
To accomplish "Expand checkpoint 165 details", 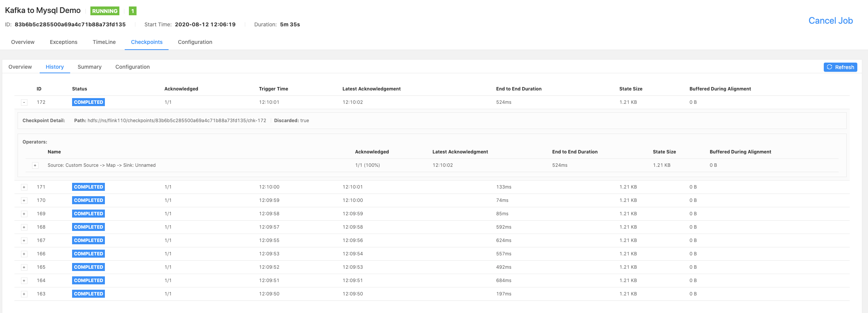I will pyautogui.click(x=24, y=267).
